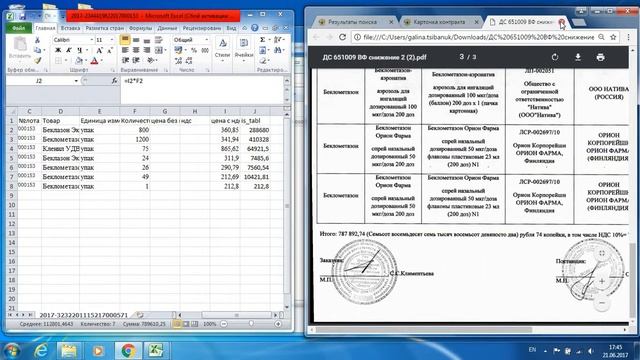Apply underline with the Ч button
640x360 pixels.
click(x=79, y=50)
